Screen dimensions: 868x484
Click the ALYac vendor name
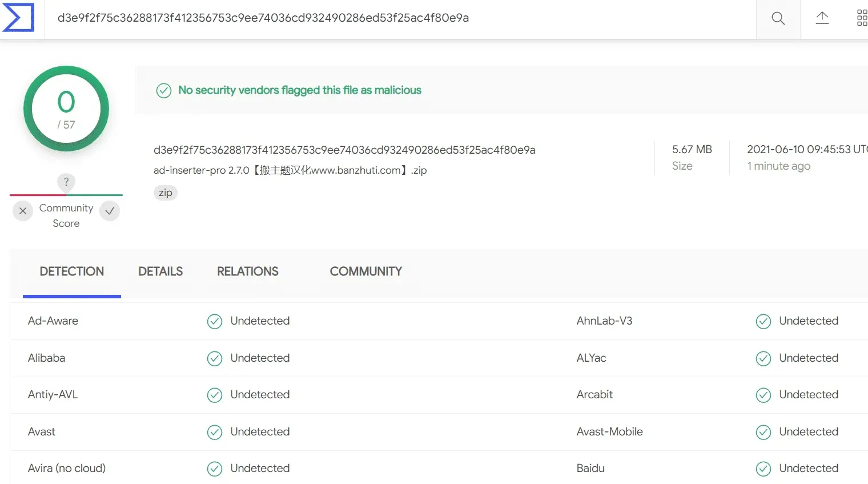click(592, 358)
